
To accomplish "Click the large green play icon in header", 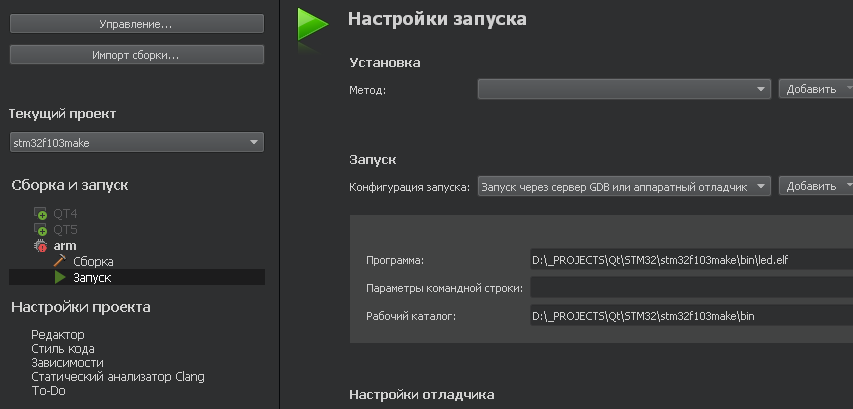I will pos(312,25).
